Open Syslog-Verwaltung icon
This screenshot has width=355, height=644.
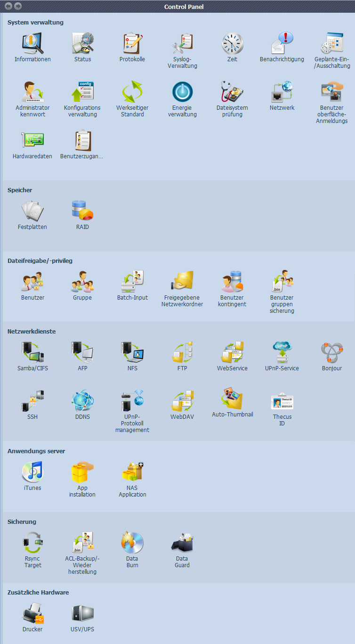tap(182, 44)
